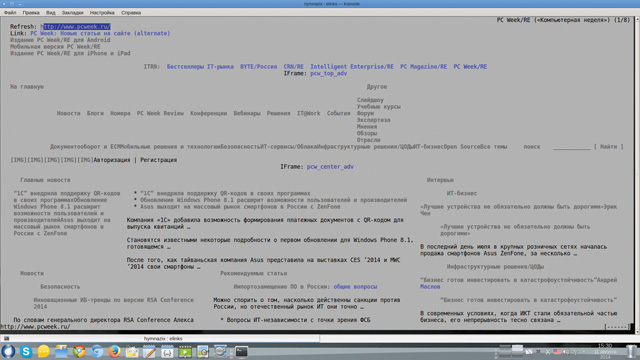Click the PC Week Review navigation item
Image resolution: width=640 pixels, height=360 pixels.
[160, 113]
